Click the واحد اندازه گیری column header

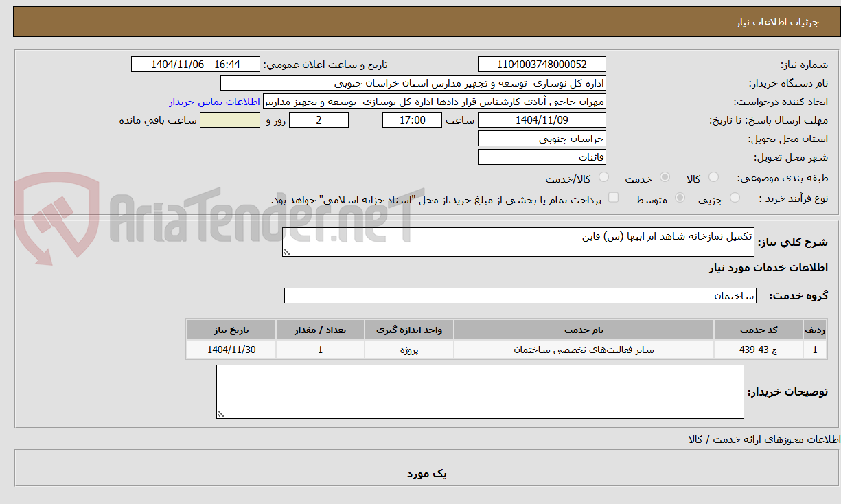click(409, 330)
